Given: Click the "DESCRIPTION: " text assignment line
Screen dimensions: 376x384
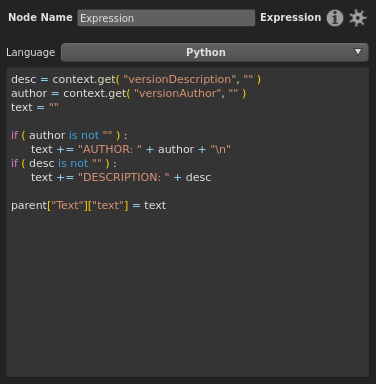Looking at the screenshot, I should pos(121,178).
